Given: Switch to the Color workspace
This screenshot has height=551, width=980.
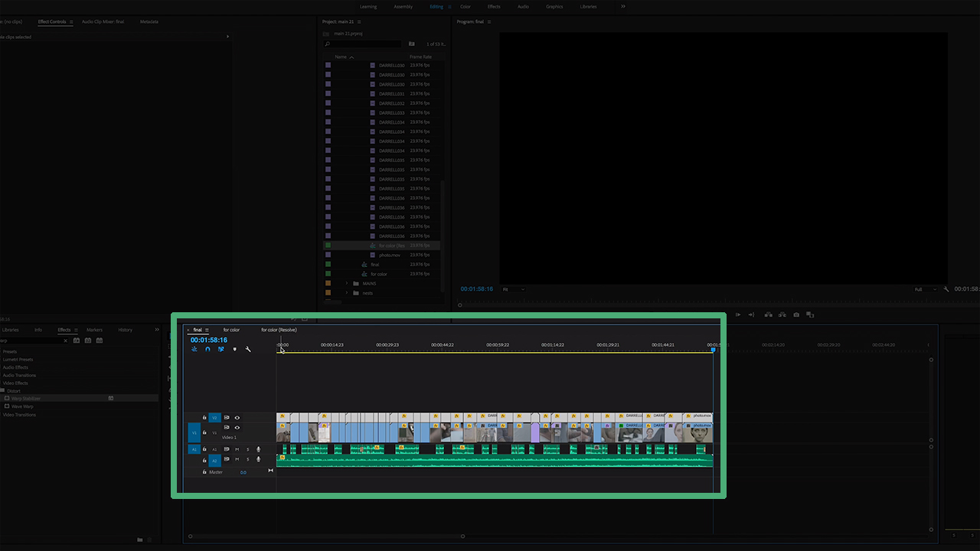Looking at the screenshot, I should click(465, 6).
